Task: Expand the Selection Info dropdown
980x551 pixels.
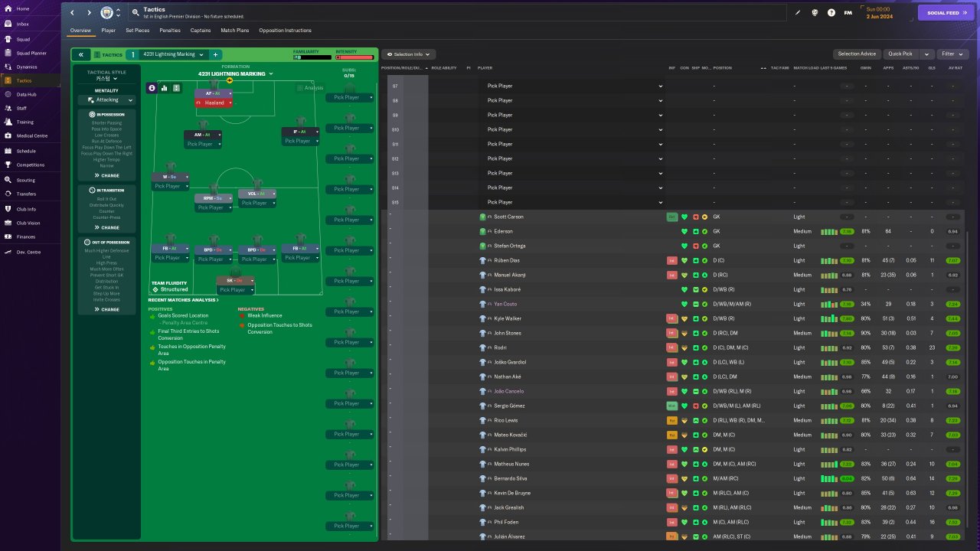Action: pos(410,54)
